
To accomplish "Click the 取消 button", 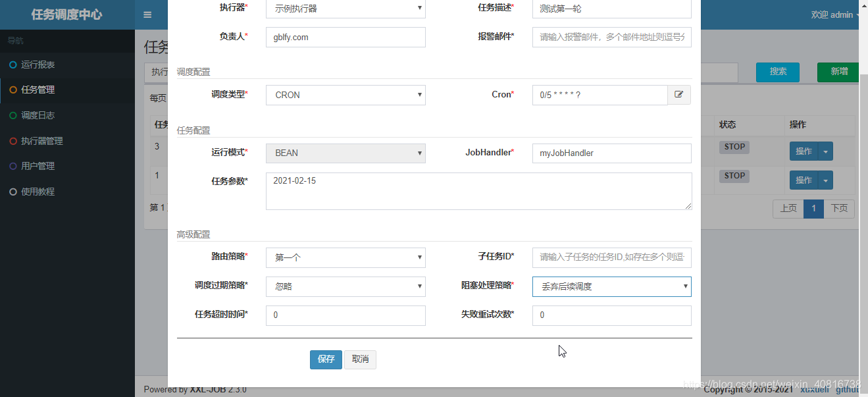I will (360, 359).
